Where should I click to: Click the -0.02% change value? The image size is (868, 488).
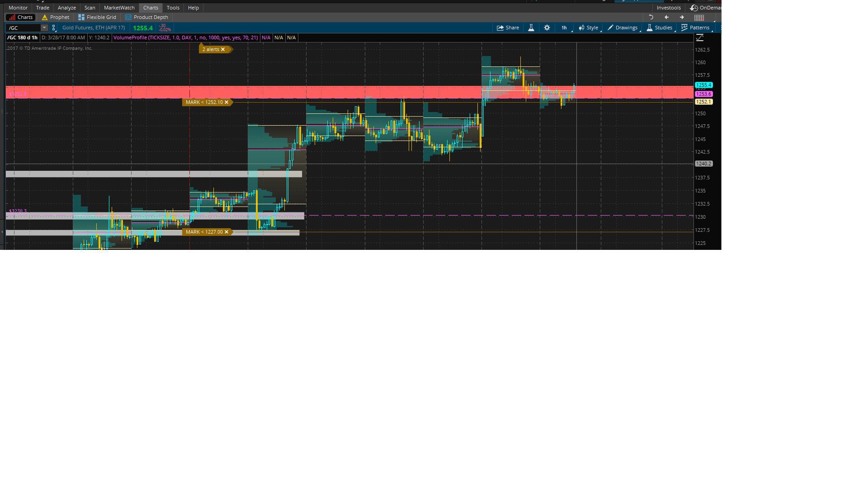165,30
